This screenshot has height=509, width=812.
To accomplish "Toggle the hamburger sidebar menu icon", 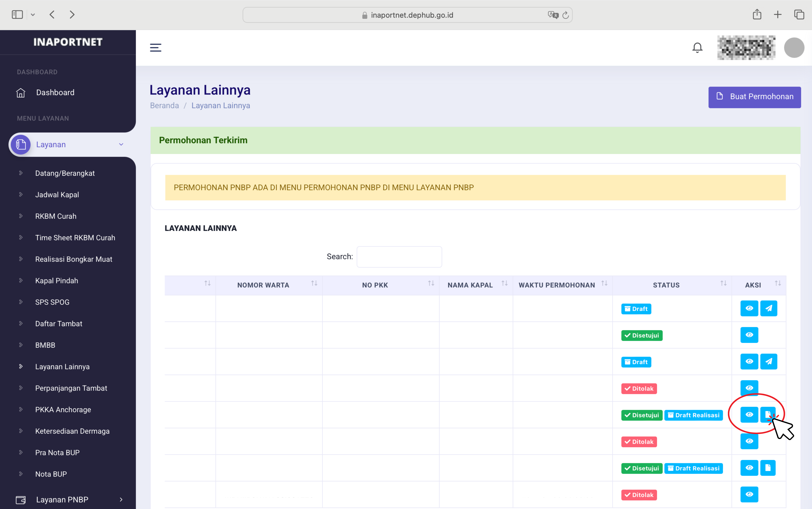I will (x=155, y=47).
